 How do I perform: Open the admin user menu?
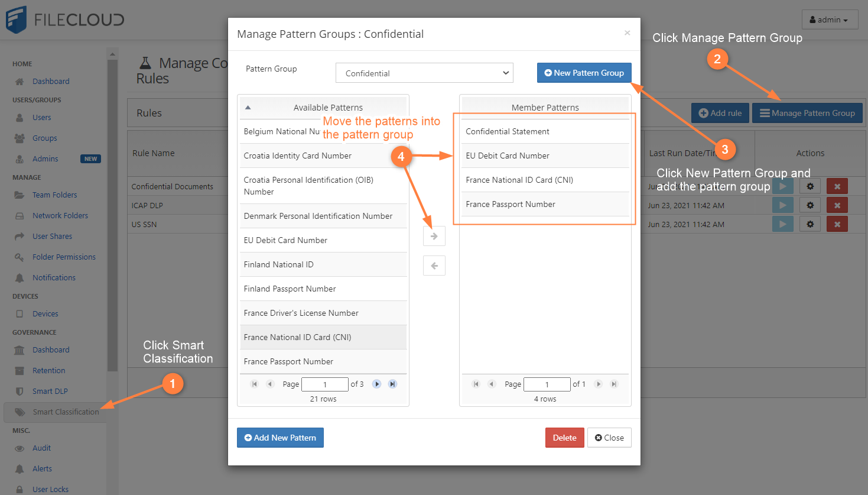coord(829,20)
